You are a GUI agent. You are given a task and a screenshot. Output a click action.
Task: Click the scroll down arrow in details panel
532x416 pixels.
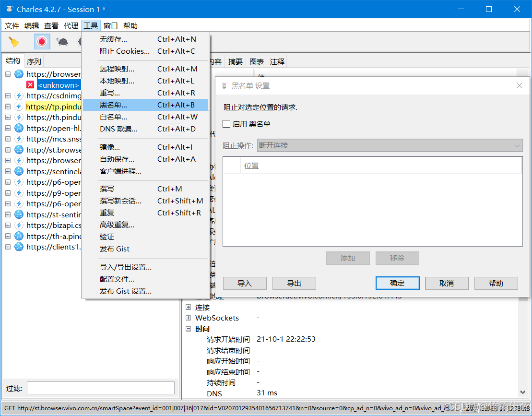(x=523, y=392)
